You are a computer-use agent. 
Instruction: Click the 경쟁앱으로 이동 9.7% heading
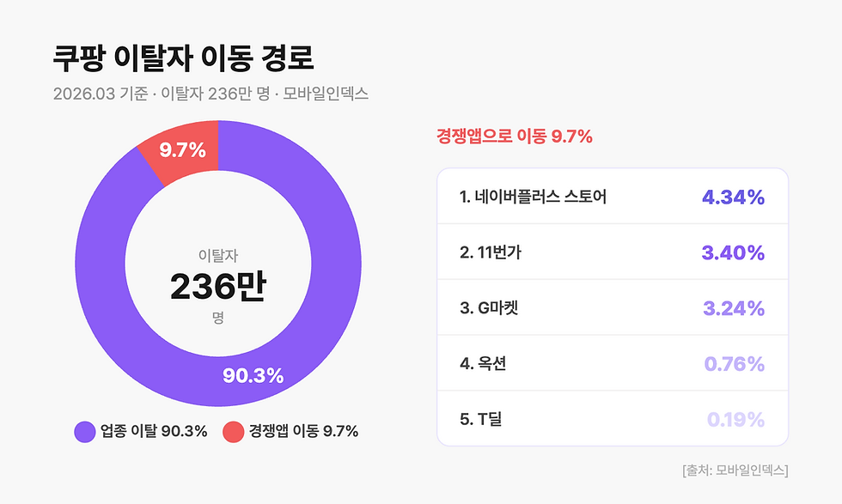point(515,136)
